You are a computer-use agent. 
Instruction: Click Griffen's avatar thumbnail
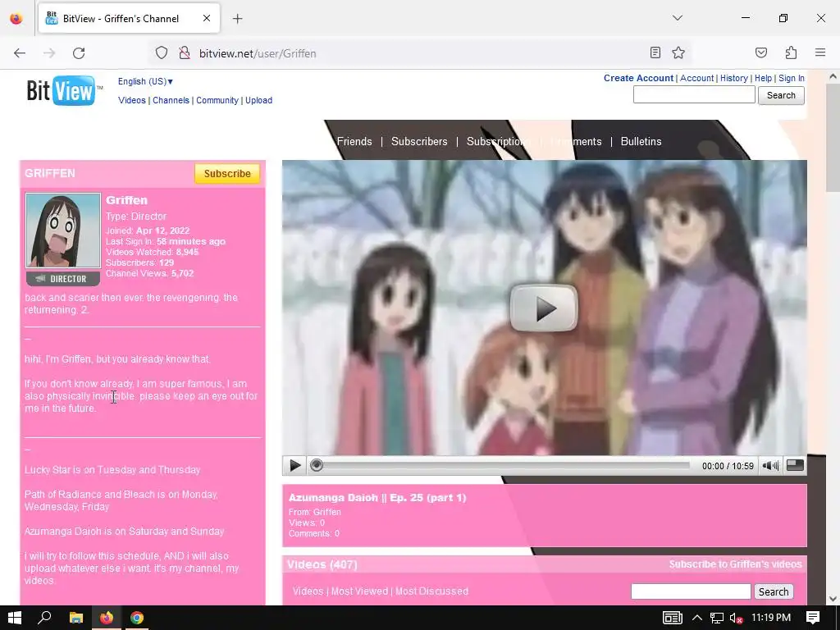(63, 231)
